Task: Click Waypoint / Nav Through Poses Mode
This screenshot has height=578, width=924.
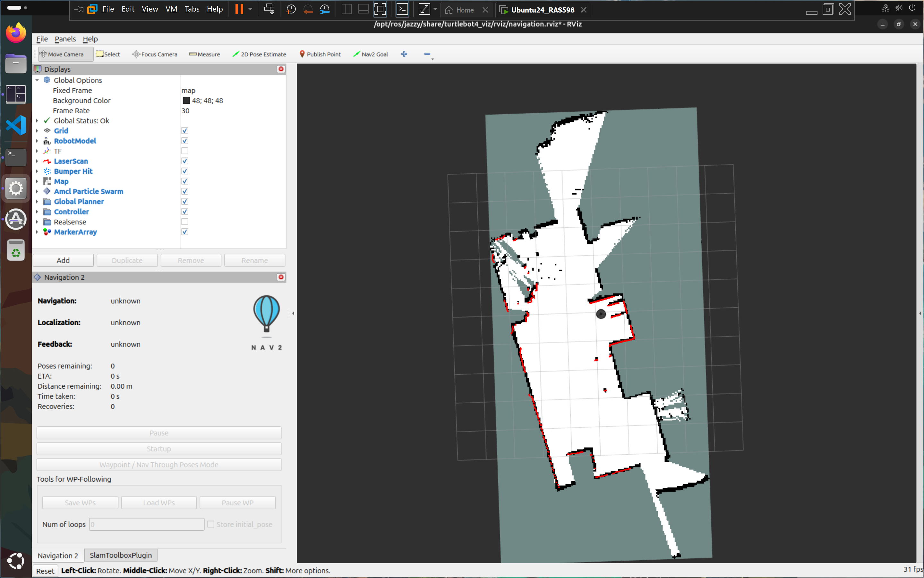Action: click(159, 464)
